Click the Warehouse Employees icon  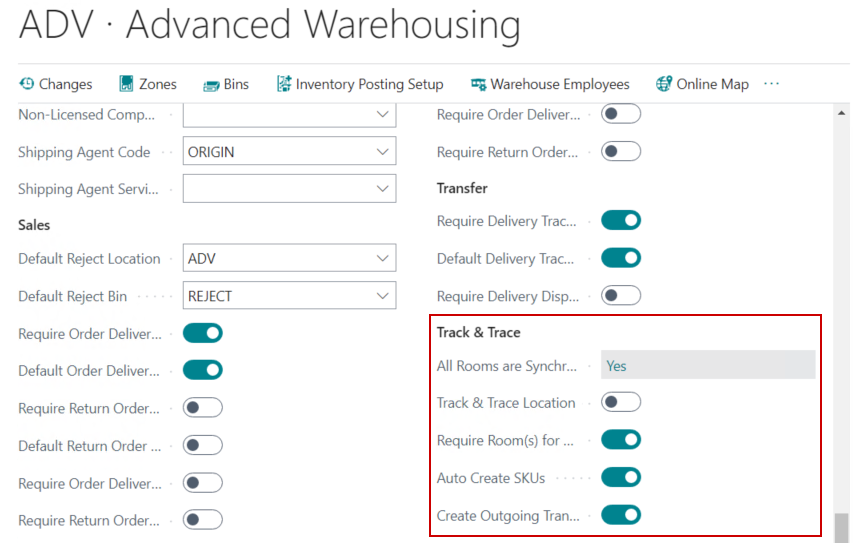pyautogui.click(x=479, y=84)
